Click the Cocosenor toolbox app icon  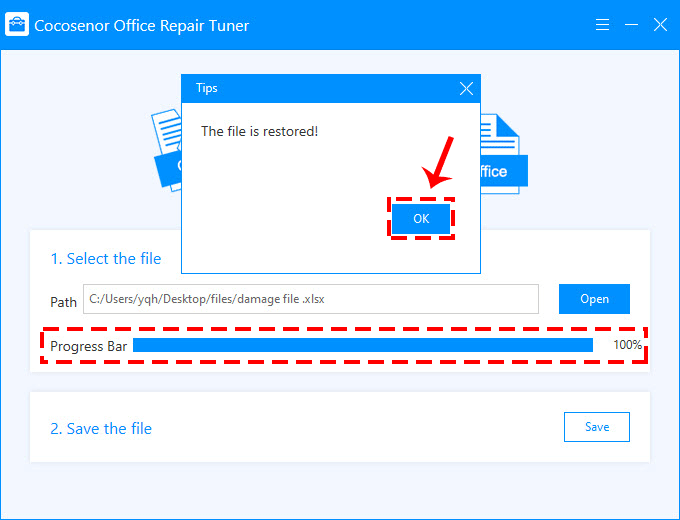click(17, 25)
